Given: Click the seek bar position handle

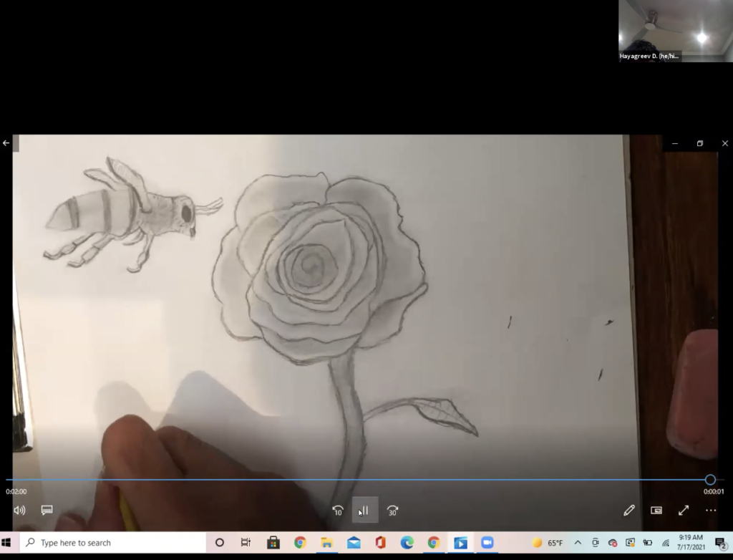Looking at the screenshot, I should pos(710,480).
